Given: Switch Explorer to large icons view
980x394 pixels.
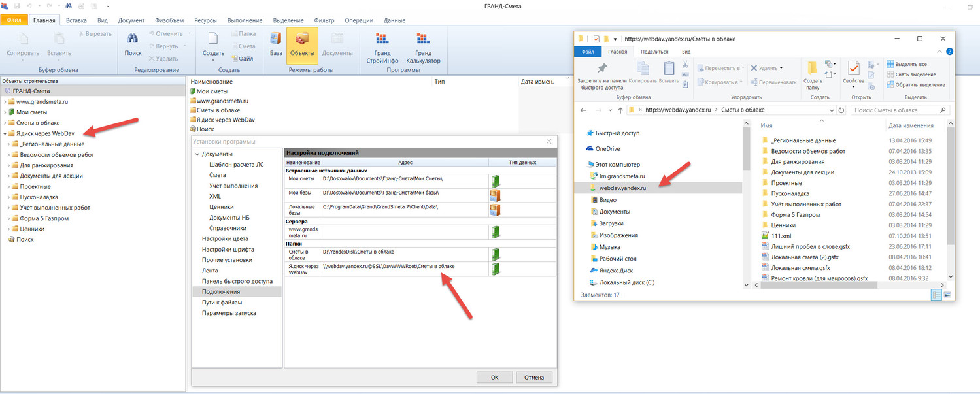Looking at the screenshot, I should pyautogui.click(x=947, y=295).
